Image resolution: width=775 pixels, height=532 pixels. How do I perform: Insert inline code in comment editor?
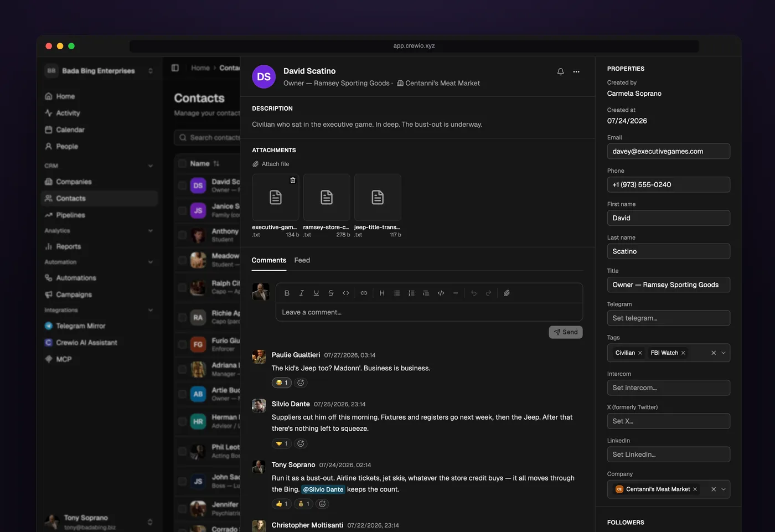coord(346,293)
